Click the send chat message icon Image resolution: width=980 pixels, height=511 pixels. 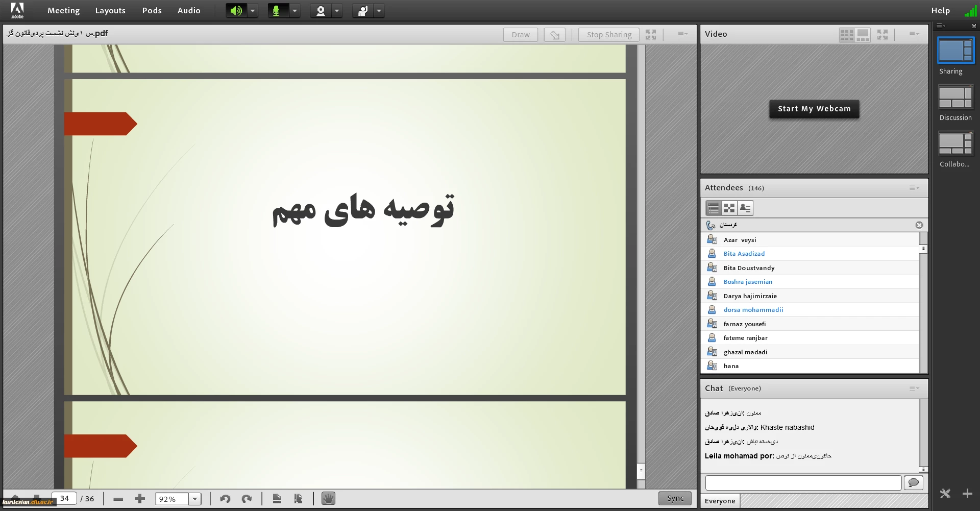tap(914, 482)
